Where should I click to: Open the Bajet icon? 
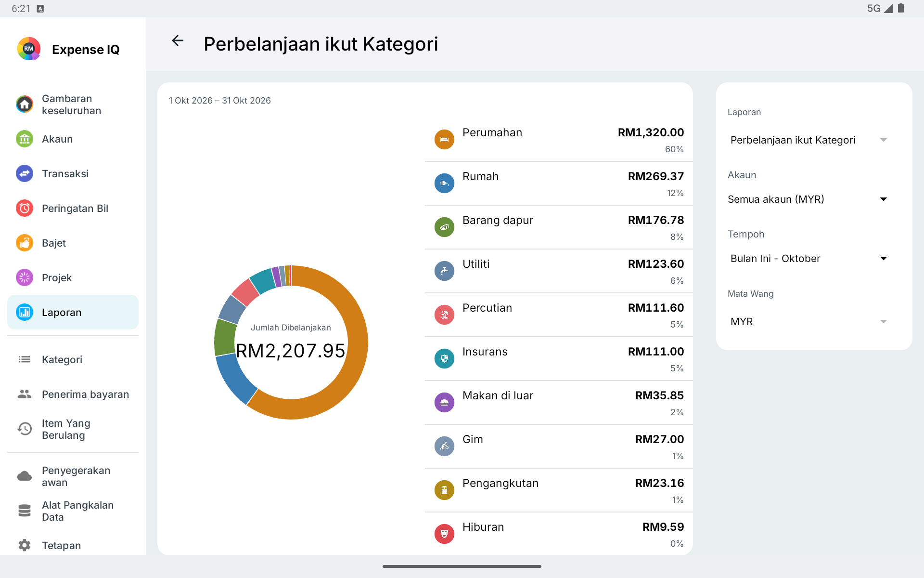[x=25, y=243]
